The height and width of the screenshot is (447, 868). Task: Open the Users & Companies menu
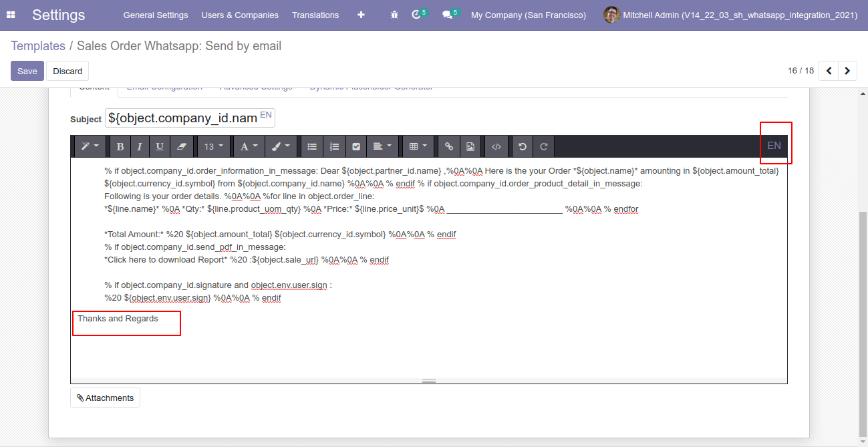240,15
